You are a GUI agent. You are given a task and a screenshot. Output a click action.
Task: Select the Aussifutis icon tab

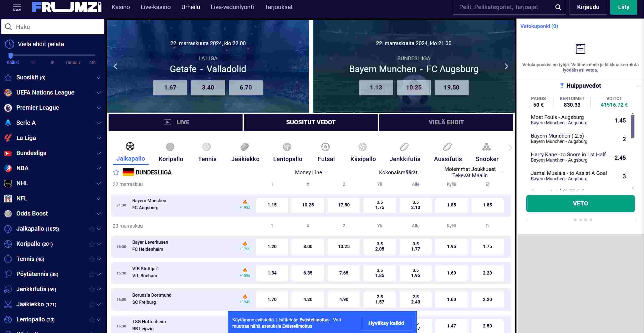click(x=447, y=147)
